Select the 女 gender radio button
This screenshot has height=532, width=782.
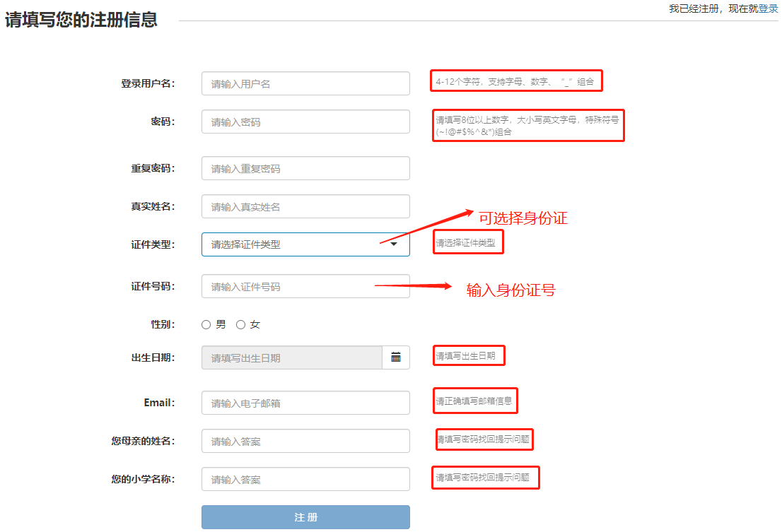(240, 325)
